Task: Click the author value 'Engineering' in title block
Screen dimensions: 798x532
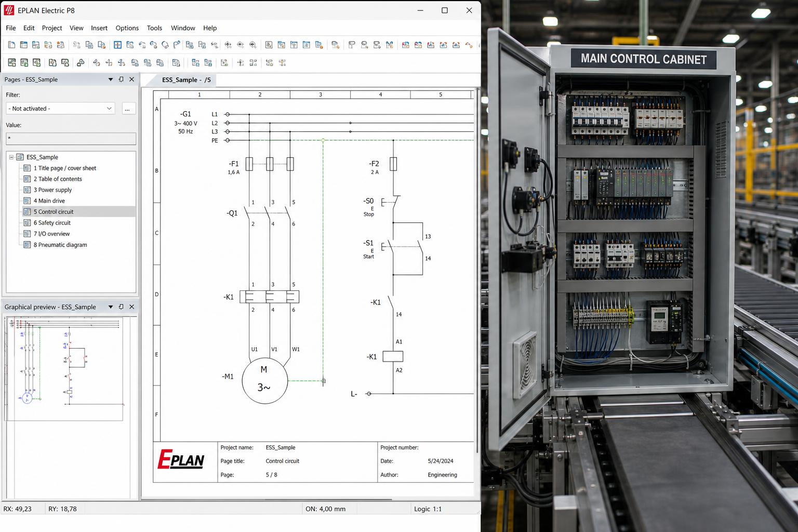Action: coord(443,475)
